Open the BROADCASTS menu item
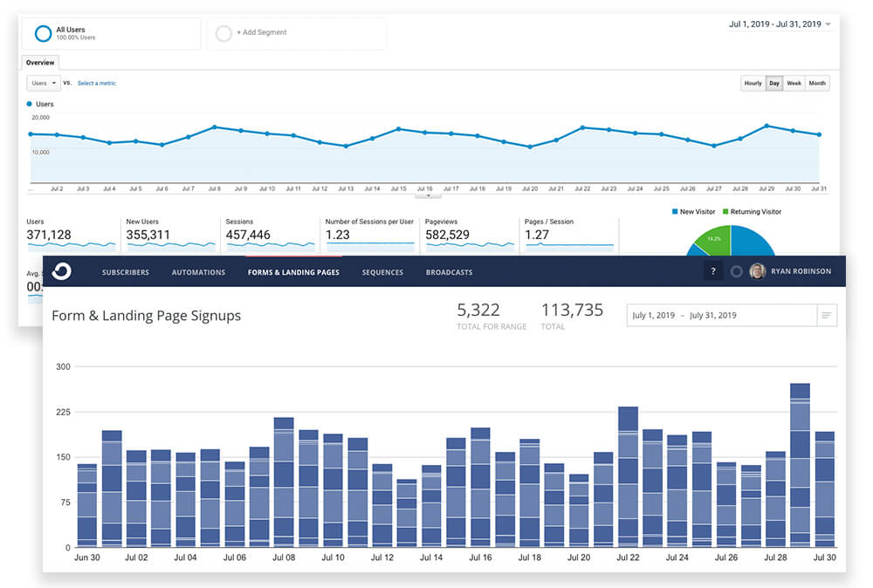This screenshot has height=588, width=873. pos(449,272)
